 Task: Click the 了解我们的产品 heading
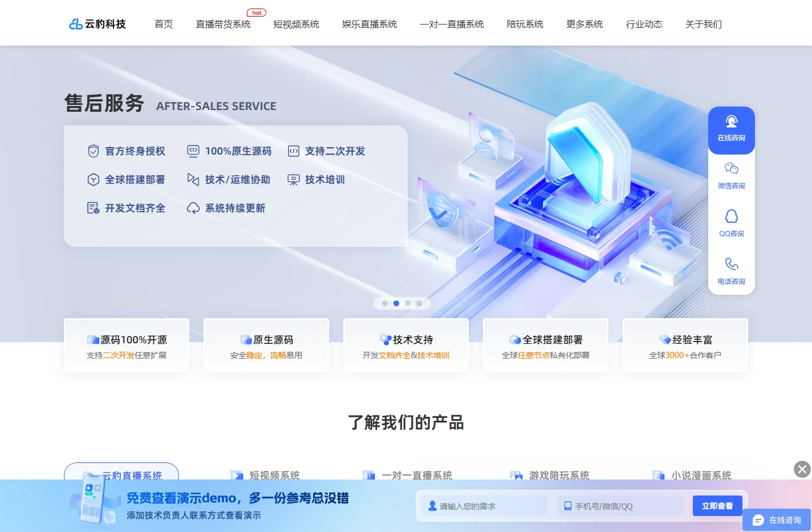(x=406, y=423)
